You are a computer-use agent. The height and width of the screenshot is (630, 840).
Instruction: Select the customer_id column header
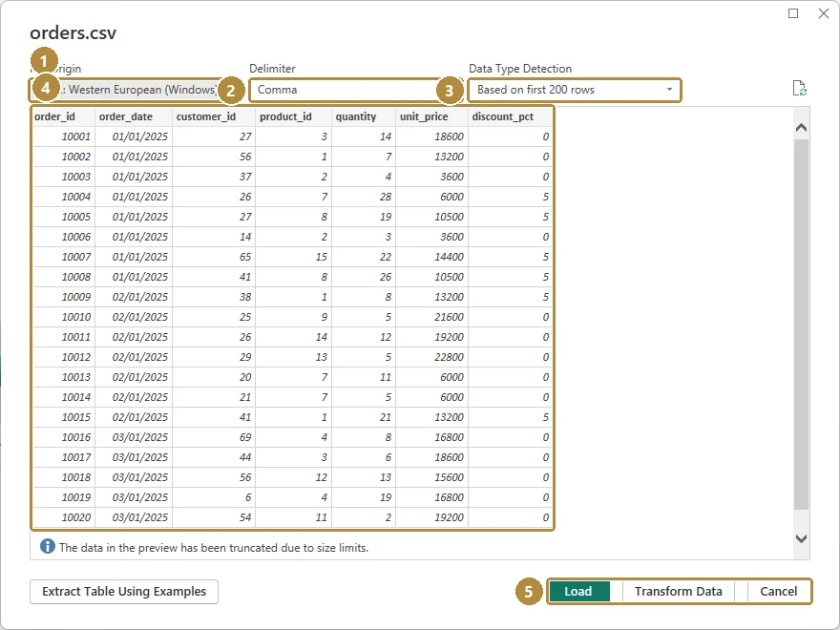pyautogui.click(x=214, y=116)
